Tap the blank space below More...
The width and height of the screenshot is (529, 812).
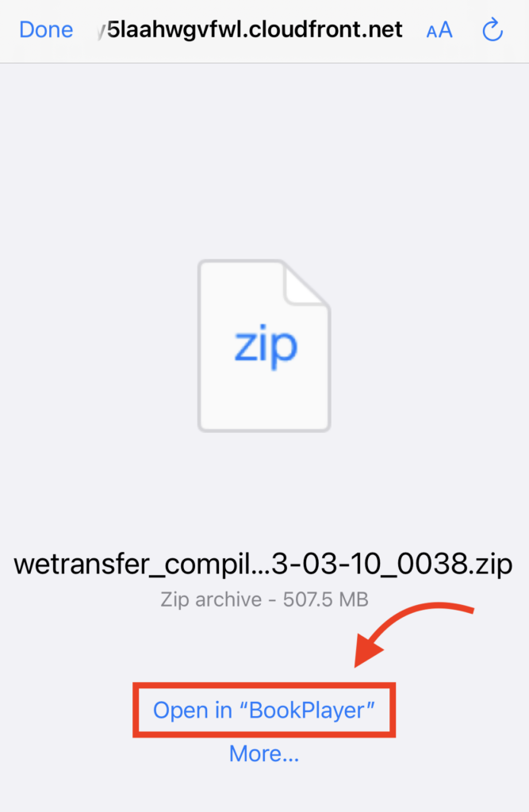tap(264, 790)
